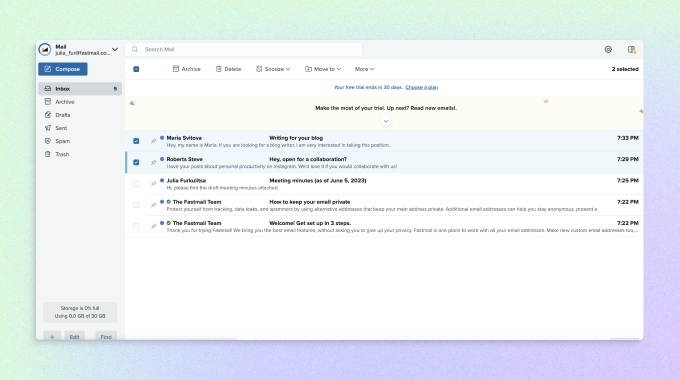Open the Archive folder

point(80,102)
